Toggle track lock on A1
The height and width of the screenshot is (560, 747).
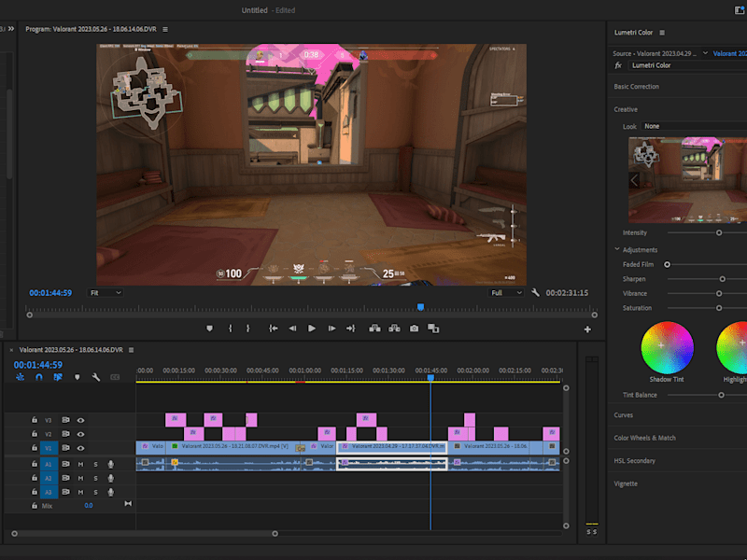tap(35, 464)
